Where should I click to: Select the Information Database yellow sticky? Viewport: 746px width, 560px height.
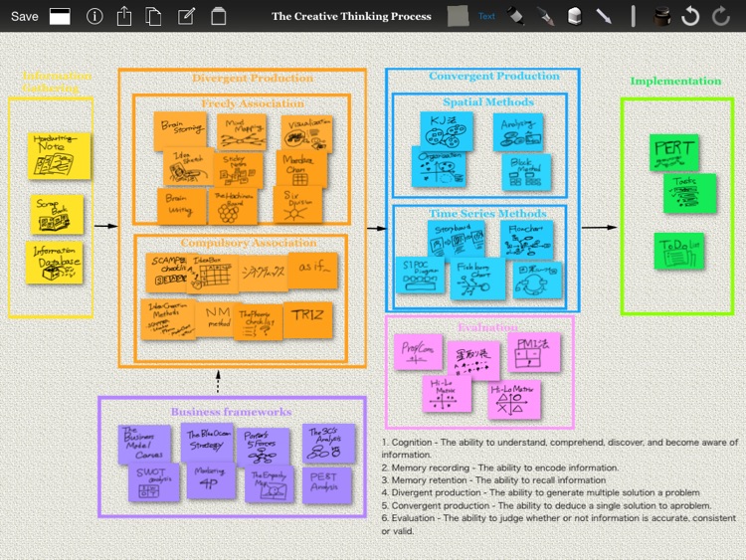coord(55,263)
